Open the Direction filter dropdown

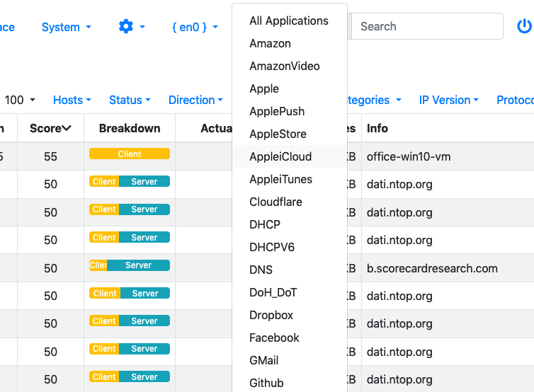pos(195,100)
